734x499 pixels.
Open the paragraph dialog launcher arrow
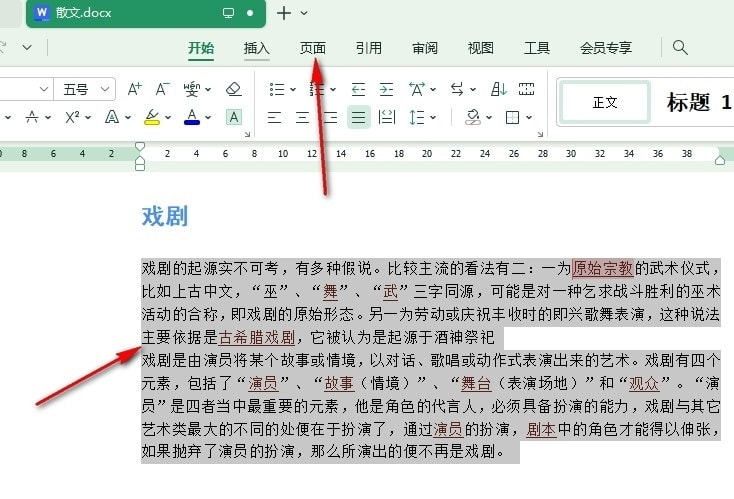540,134
